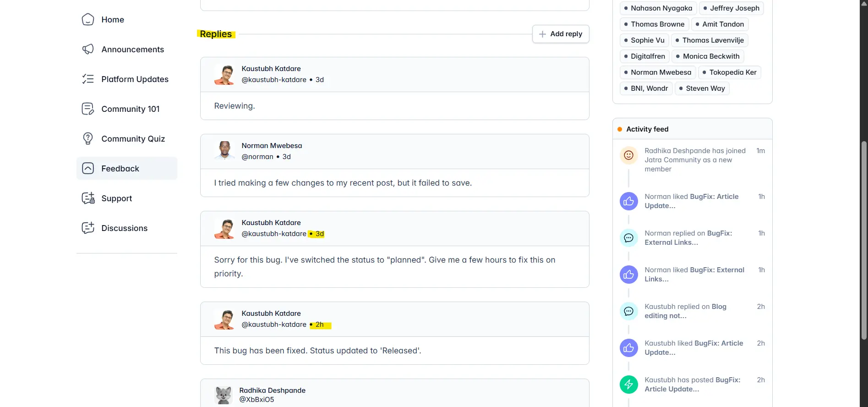Screen dimensions: 868x407
Task: Open the Feedback section
Action: tap(120, 169)
